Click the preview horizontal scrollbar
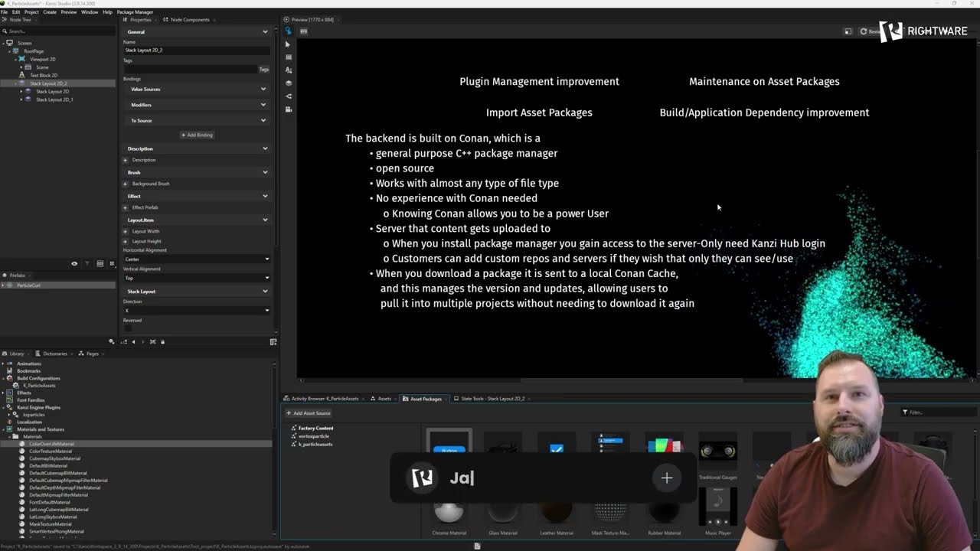The height and width of the screenshot is (551, 980). 632,380
